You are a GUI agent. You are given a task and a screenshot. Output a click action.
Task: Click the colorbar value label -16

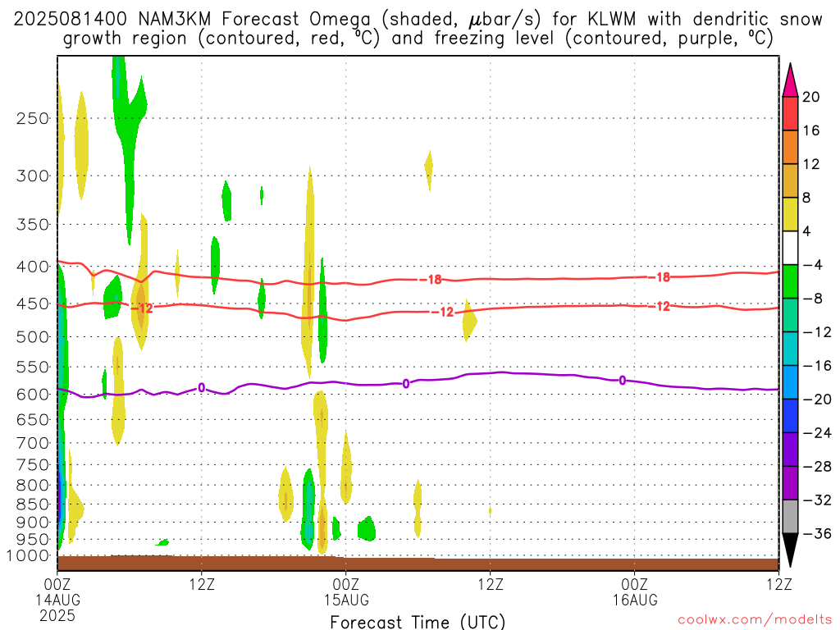pyautogui.click(x=817, y=366)
